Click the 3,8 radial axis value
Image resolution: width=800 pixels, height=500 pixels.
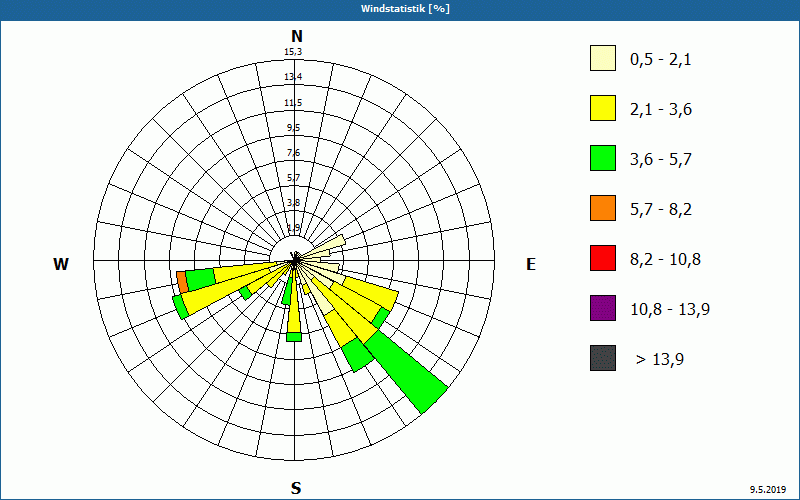[x=293, y=203]
